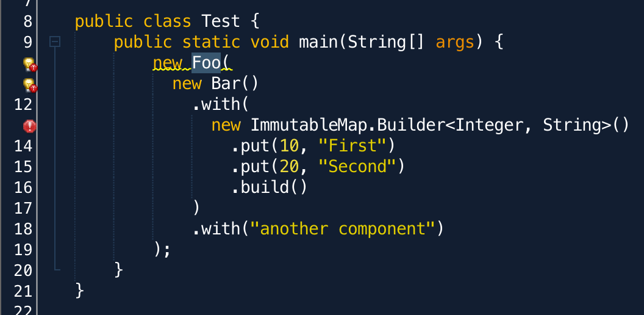The width and height of the screenshot is (644, 315).
Task: Click the number 20 in put call
Action: pos(289,167)
